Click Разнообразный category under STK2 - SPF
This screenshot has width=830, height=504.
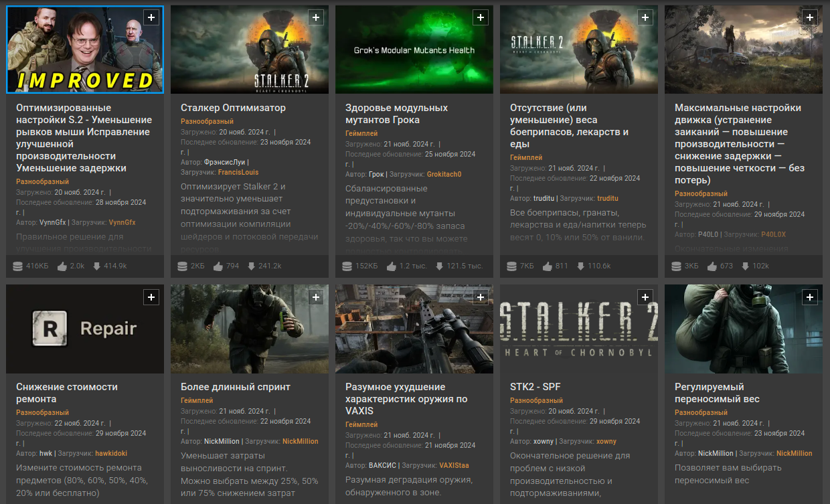(536, 401)
